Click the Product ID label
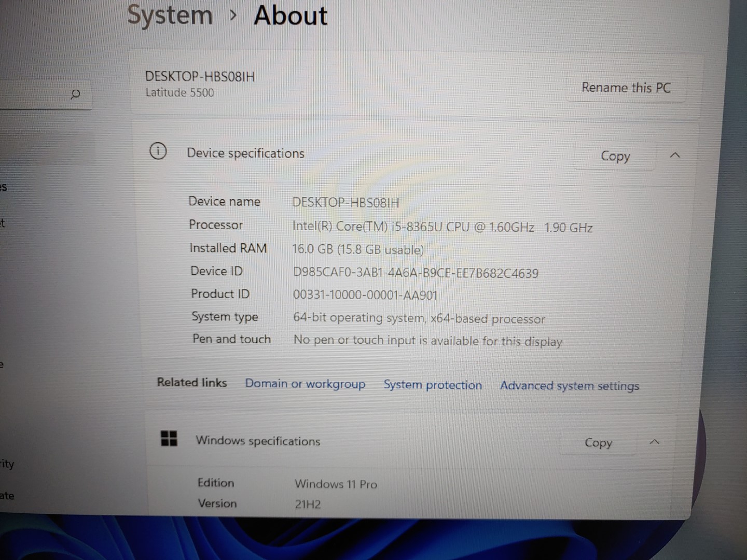 220,293
